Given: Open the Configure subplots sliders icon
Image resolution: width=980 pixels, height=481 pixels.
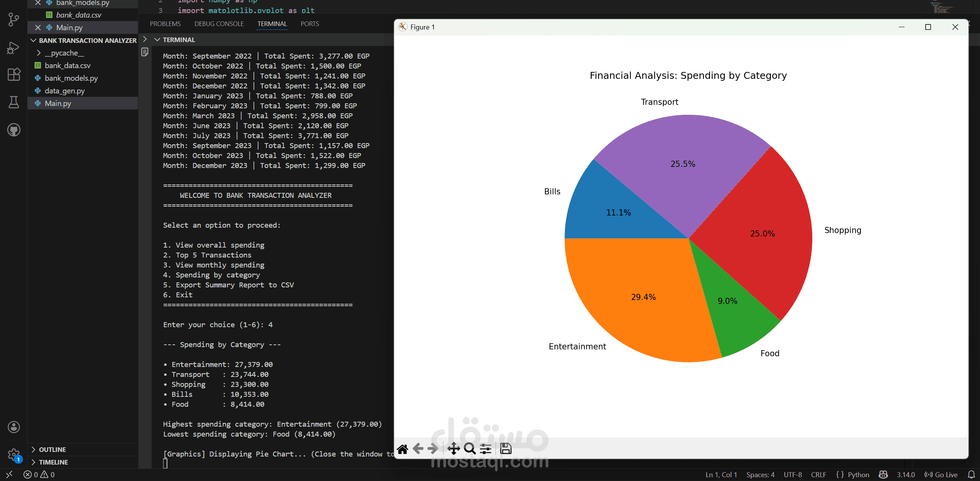Looking at the screenshot, I should coord(486,449).
